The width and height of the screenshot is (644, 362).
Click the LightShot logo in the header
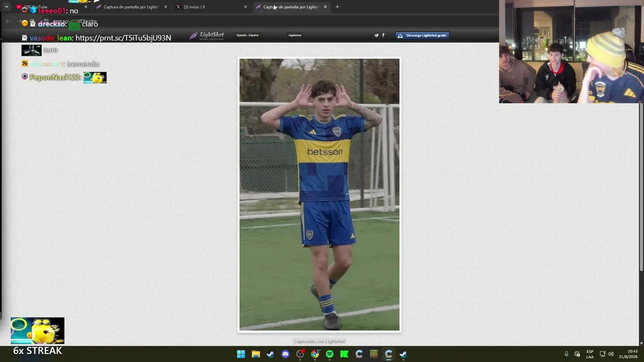click(207, 35)
